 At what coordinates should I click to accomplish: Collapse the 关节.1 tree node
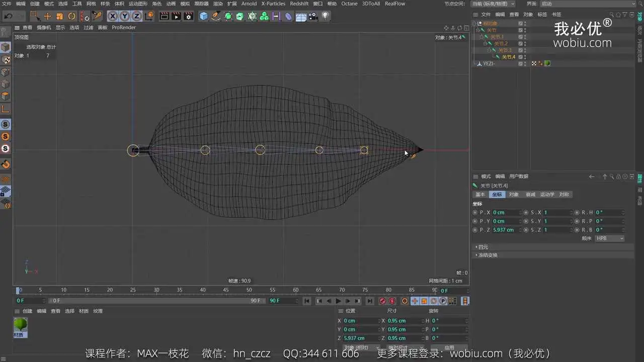[481, 37]
